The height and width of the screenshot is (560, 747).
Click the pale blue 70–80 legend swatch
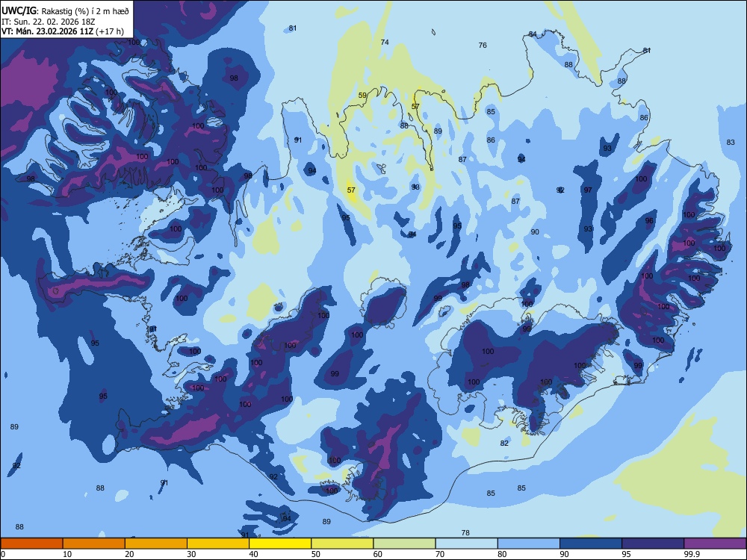tap(466, 544)
